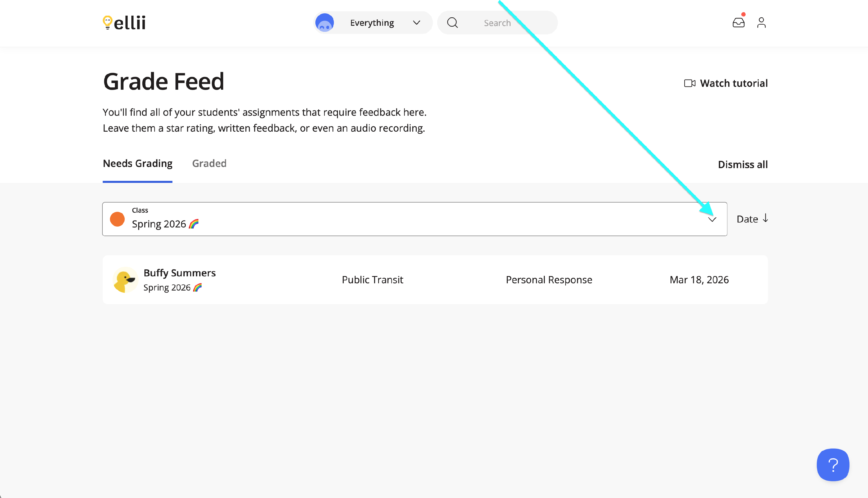Open the inbox notifications icon
Screen dimensions: 868x498
tap(738, 23)
